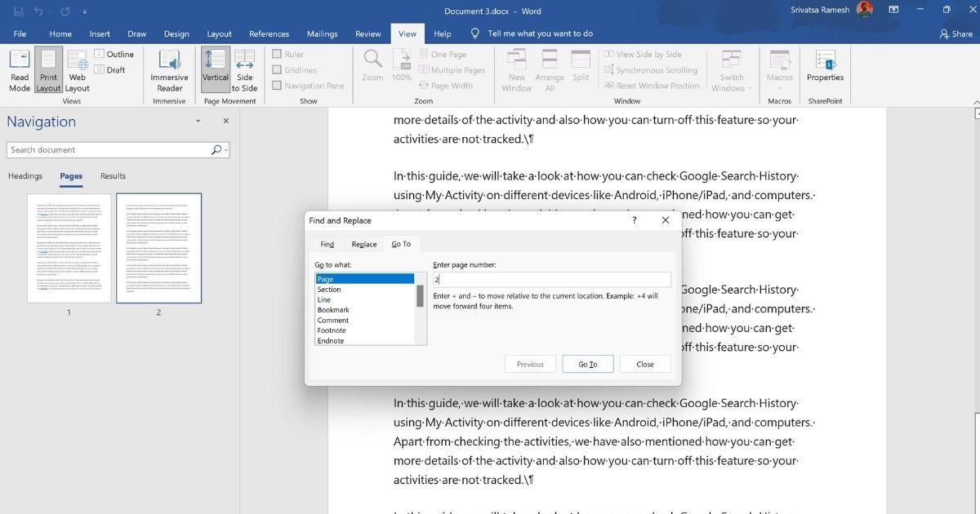Launch Immersive Reader

click(x=170, y=70)
